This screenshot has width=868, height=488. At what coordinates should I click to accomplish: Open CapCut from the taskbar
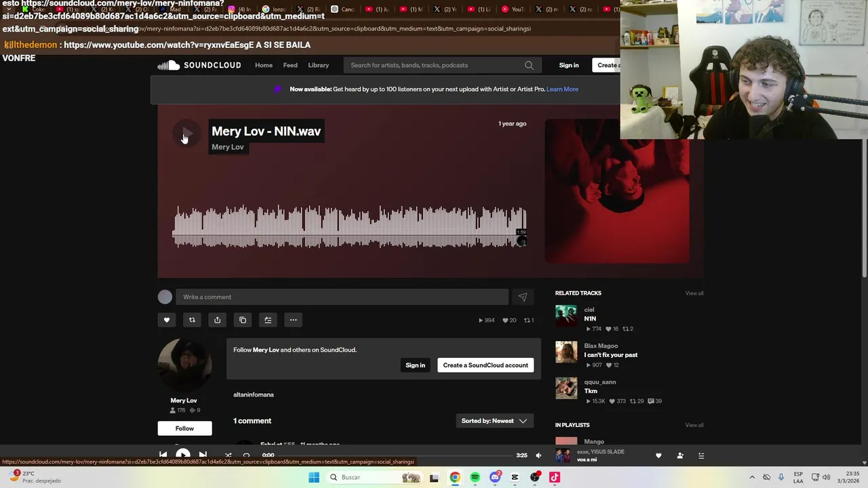[x=515, y=477]
